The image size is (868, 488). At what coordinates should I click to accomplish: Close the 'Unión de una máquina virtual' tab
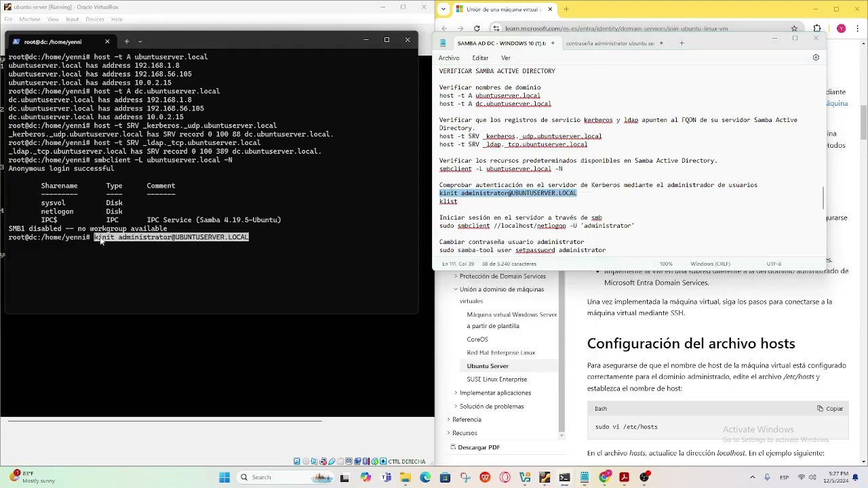click(550, 9)
